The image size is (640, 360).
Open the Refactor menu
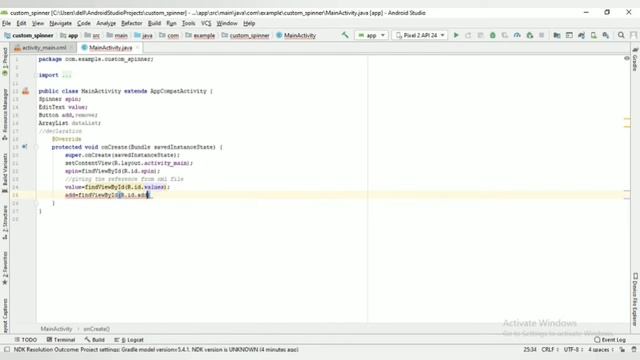point(131,23)
